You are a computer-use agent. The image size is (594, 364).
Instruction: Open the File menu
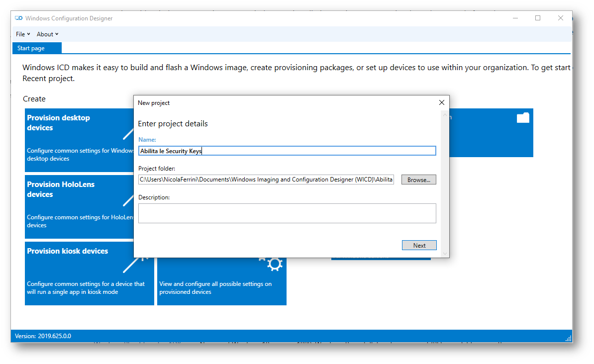[23, 34]
